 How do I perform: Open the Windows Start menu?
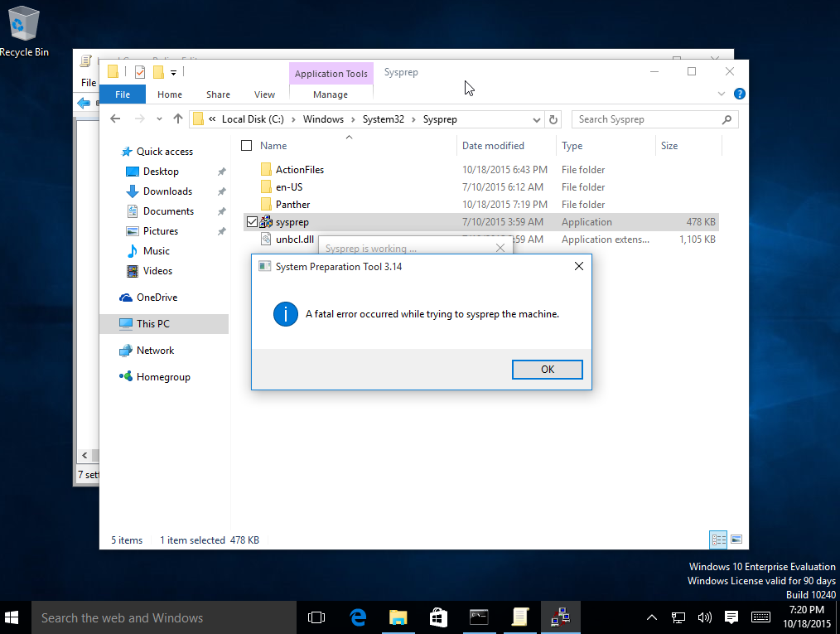pos(12,617)
